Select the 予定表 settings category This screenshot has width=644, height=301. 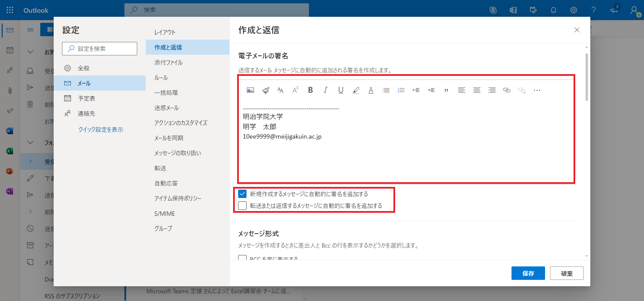(x=87, y=98)
